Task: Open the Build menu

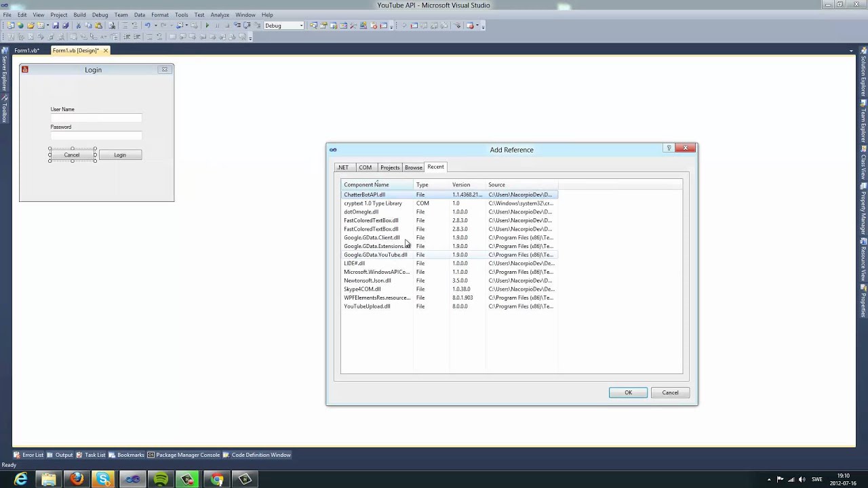Action: (x=79, y=15)
